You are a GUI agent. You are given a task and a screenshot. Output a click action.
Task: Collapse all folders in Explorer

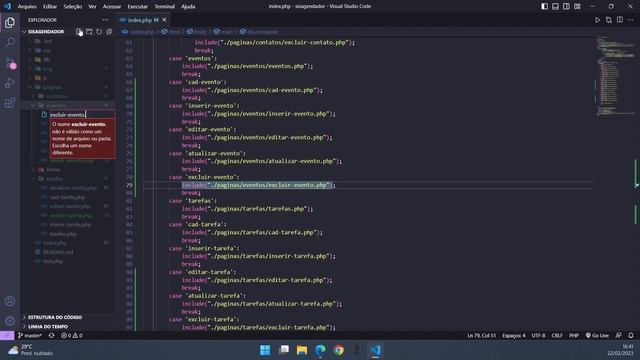(109, 31)
